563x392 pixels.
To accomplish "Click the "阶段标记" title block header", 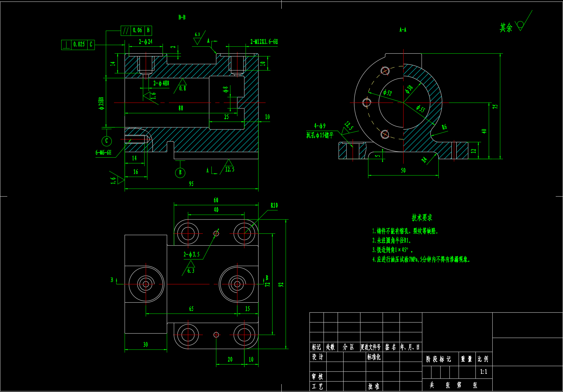I will (x=439, y=359).
